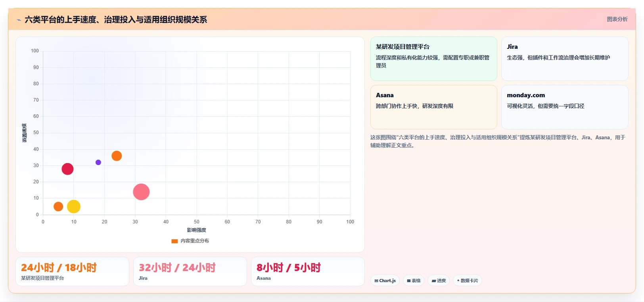Click the x-axis tick label 100
The height and width of the screenshot is (302, 644).
point(350,222)
